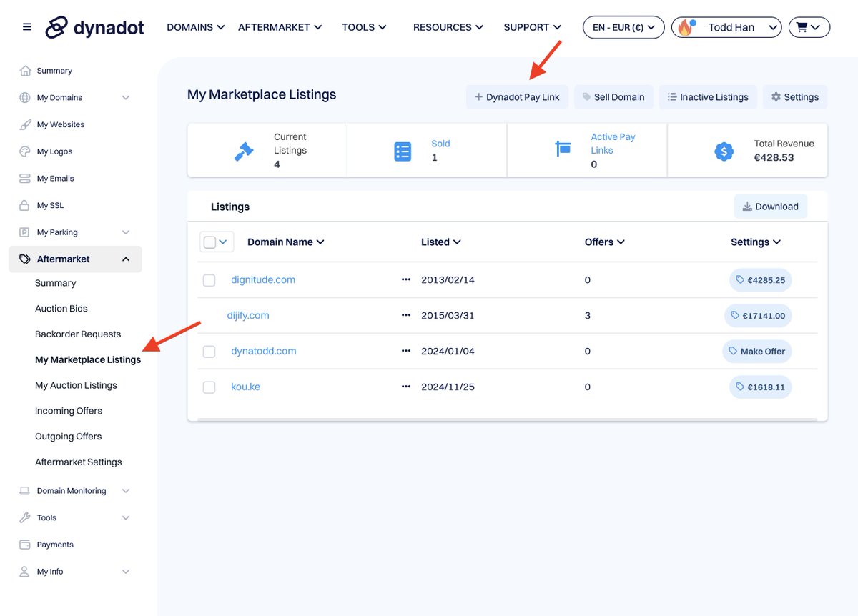Click the Dynadot Pay Link button
This screenshot has height=616, width=858.
point(517,97)
